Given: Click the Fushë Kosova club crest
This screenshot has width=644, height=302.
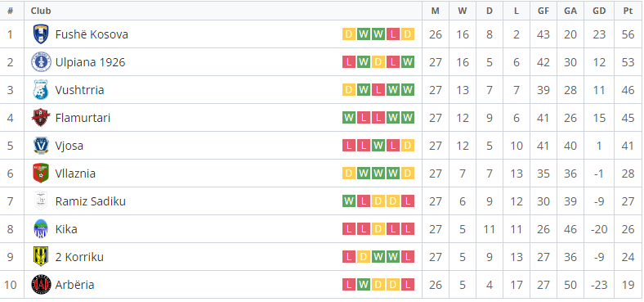Looking at the screenshot, I should (x=41, y=34).
